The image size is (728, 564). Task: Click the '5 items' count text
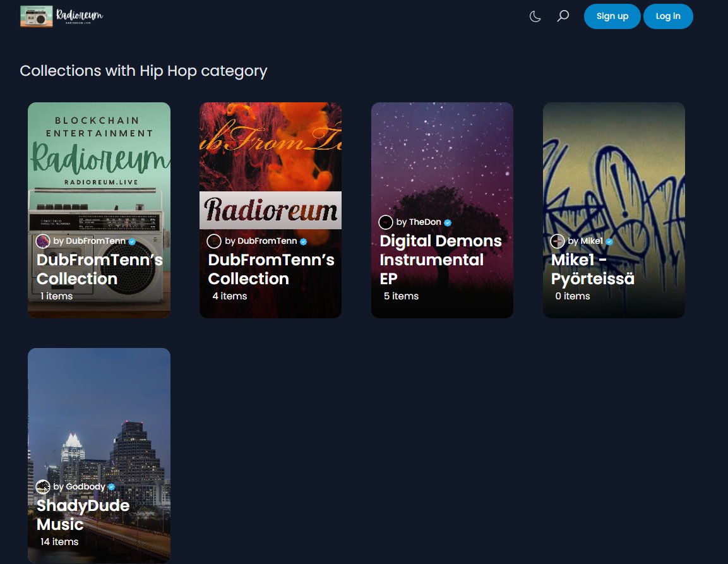[x=401, y=296]
